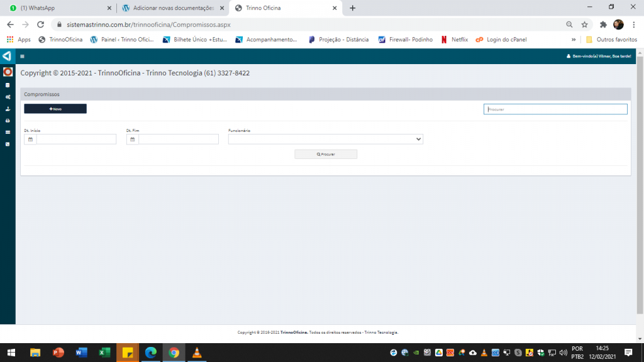This screenshot has height=362, width=644.
Task: Go back in browser history
Action: click(x=10, y=25)
